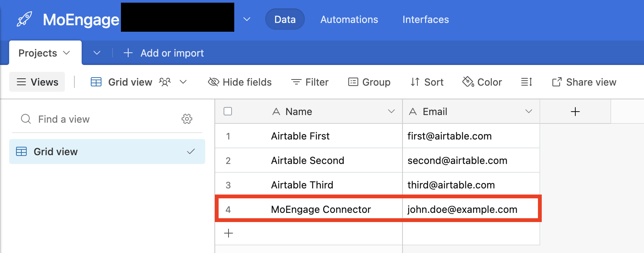
Task: Click the Name field text type icon
Action: [276, 112]
